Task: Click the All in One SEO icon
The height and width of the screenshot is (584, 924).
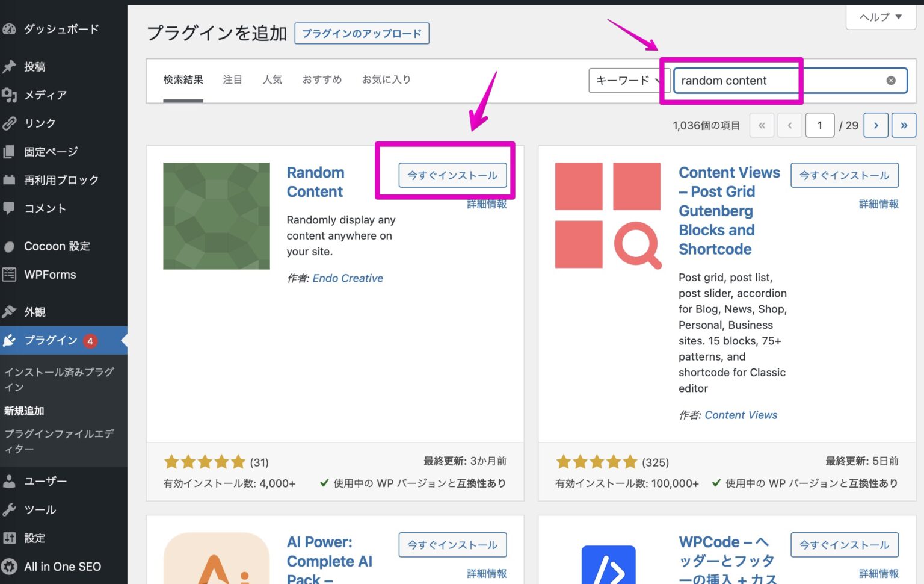Action: 10,566
